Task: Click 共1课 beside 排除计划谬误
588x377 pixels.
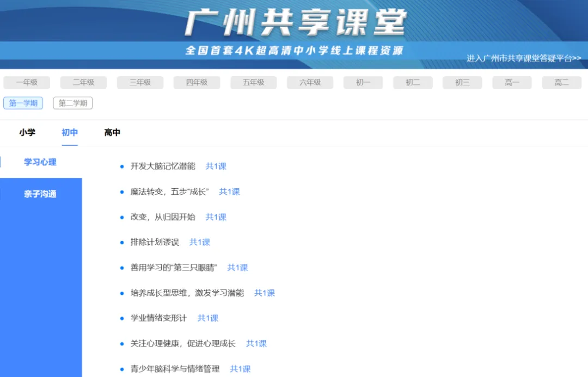Action: point(200,242)
